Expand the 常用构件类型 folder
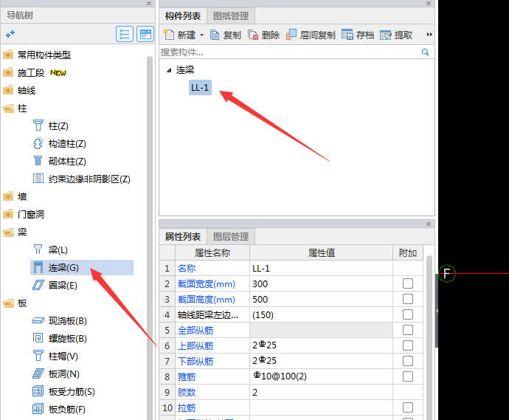This screenshot has height=420, width=509. pyautogui.click(x=8, y=55)
